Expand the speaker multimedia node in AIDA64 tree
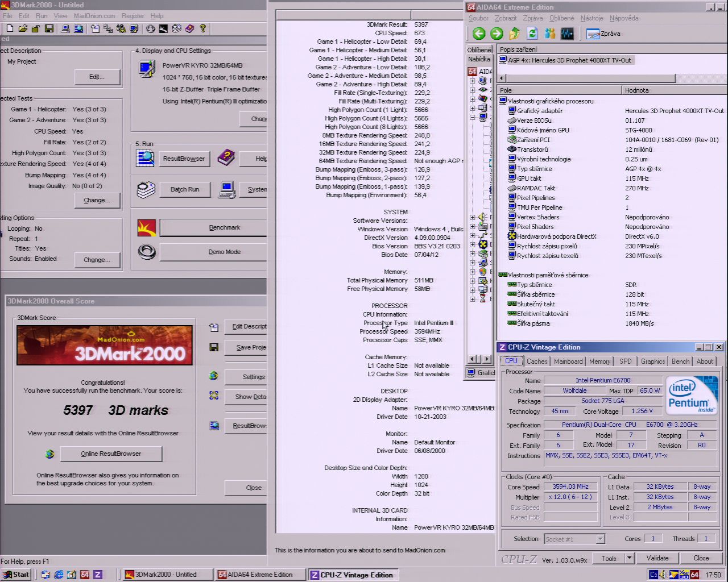 click(472, 217)
